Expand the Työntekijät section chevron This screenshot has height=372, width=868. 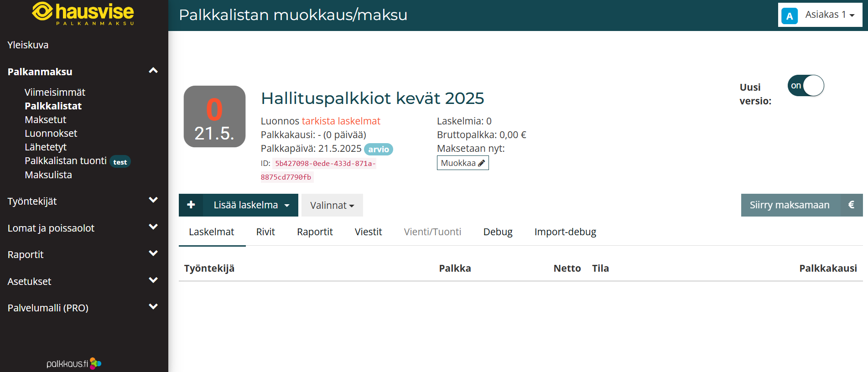(x=153, y=200)
